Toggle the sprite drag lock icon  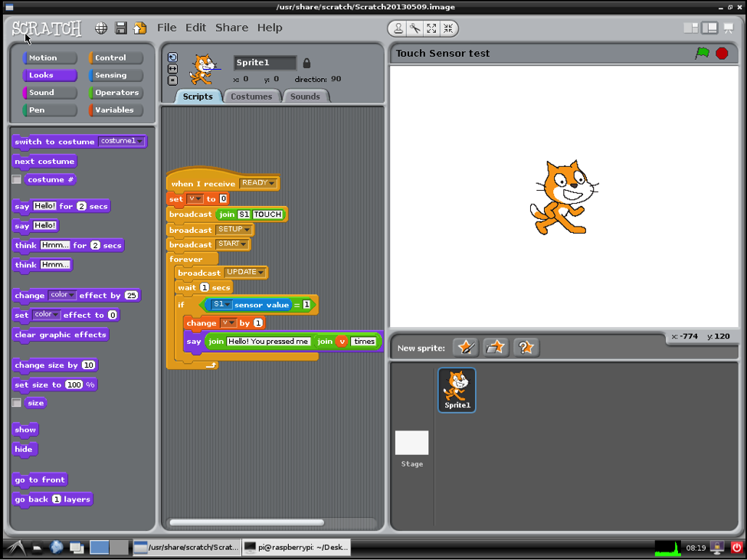click(306, 62)
